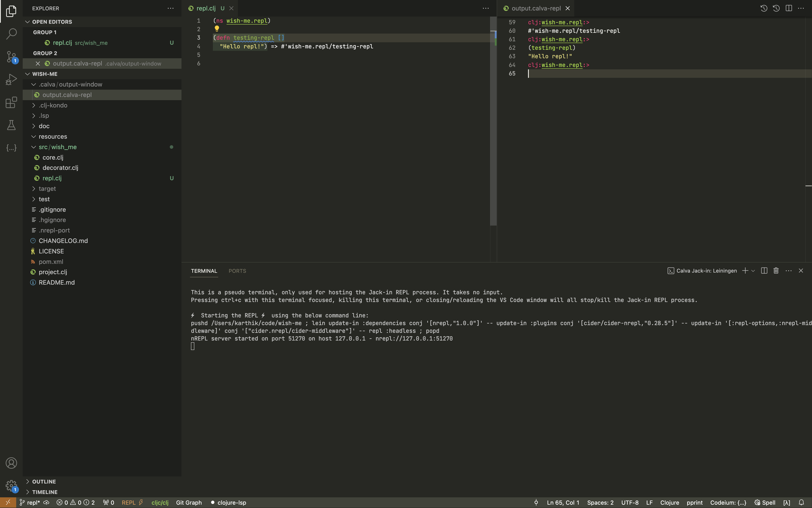Split the terminal panel
Screen dimensions: 812x508
tap(764, 271)
